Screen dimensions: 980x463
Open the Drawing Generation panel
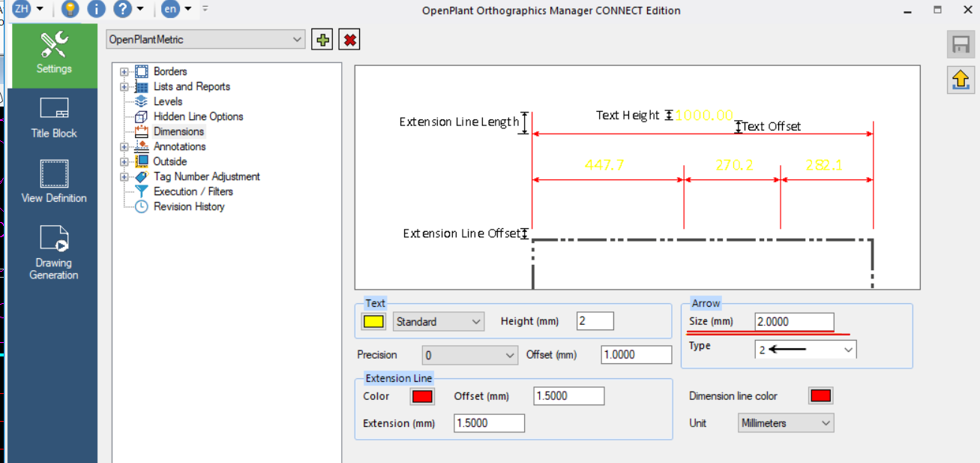(54, 253)
